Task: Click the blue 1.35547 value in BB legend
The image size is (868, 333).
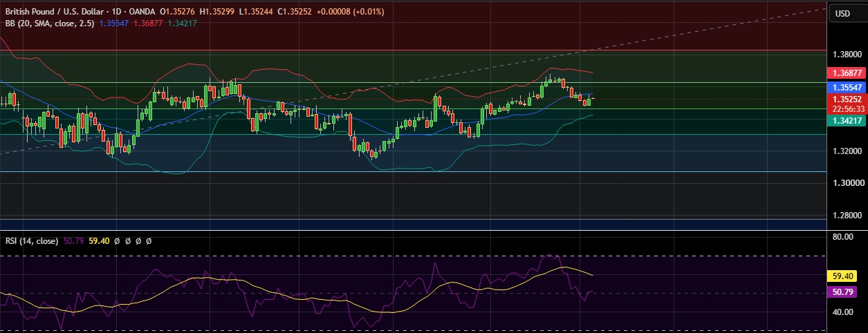Action: [x=113, y=23]
